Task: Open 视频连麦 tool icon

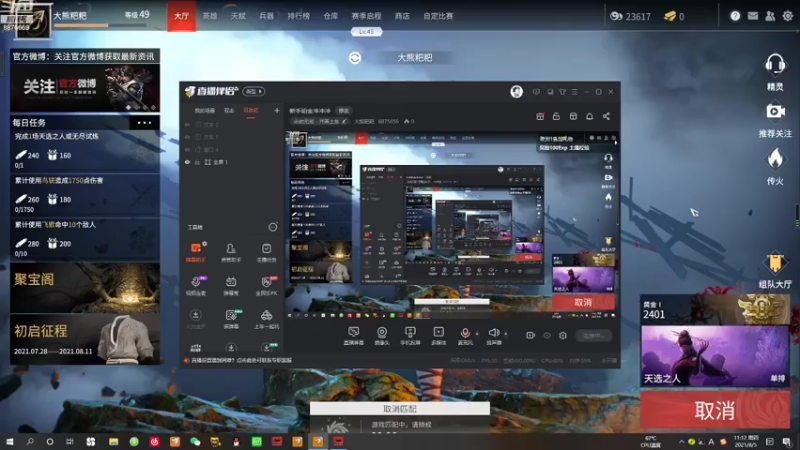Action: (195, 285)
